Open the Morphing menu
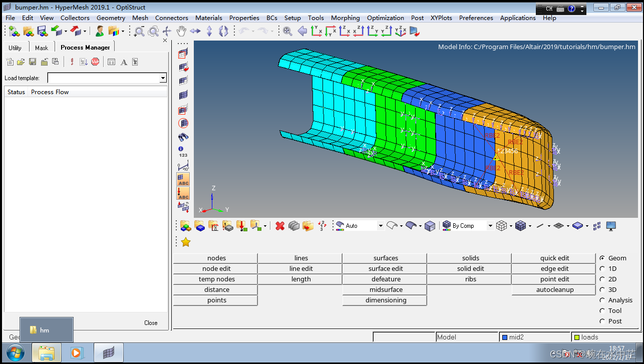Screen dimensions: 644x364 345,18
